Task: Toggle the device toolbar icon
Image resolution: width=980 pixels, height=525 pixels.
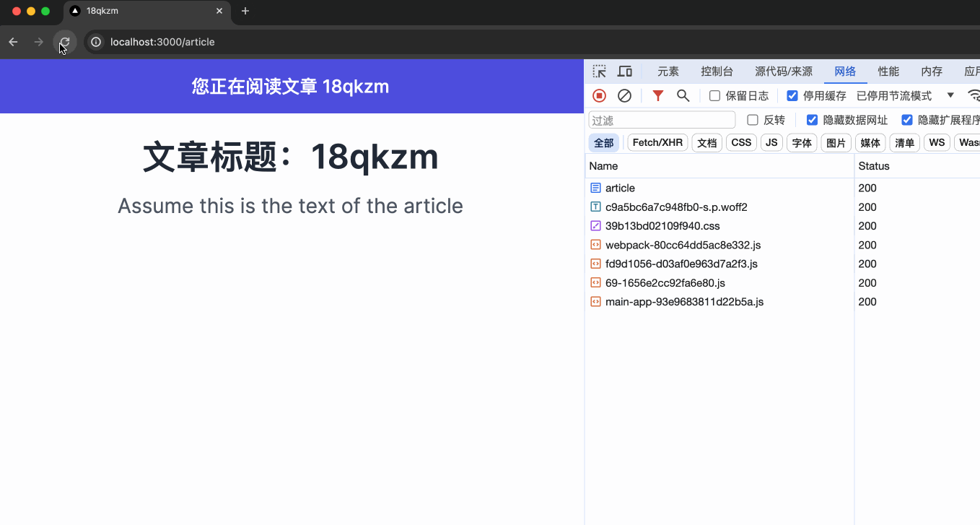Action: point(625,71)
